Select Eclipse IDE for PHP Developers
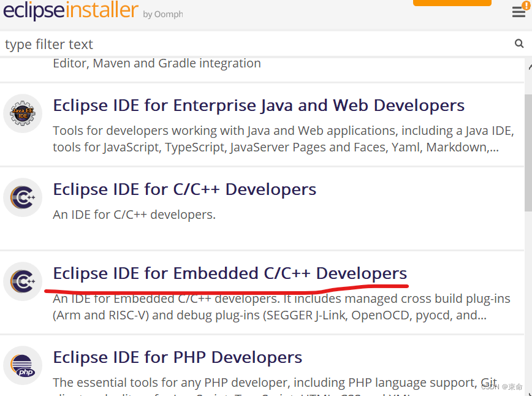The image size is (532, 396). pyautogui.click(x=178, y=357)
